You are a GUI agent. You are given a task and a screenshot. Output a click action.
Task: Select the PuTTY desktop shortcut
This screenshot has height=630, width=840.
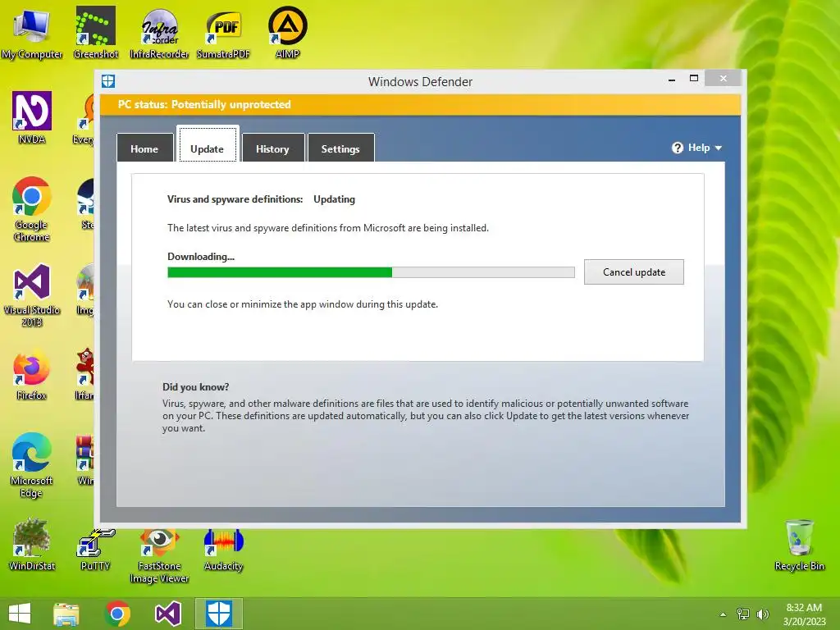tap(95, 550)
